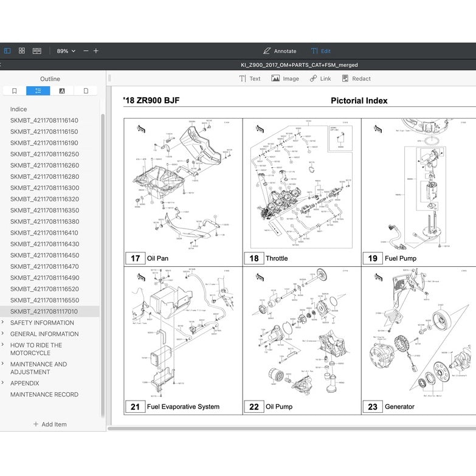Show the Bookmarks sidebar tab
The image size is (476, 476).
click(x=15, y=91)
